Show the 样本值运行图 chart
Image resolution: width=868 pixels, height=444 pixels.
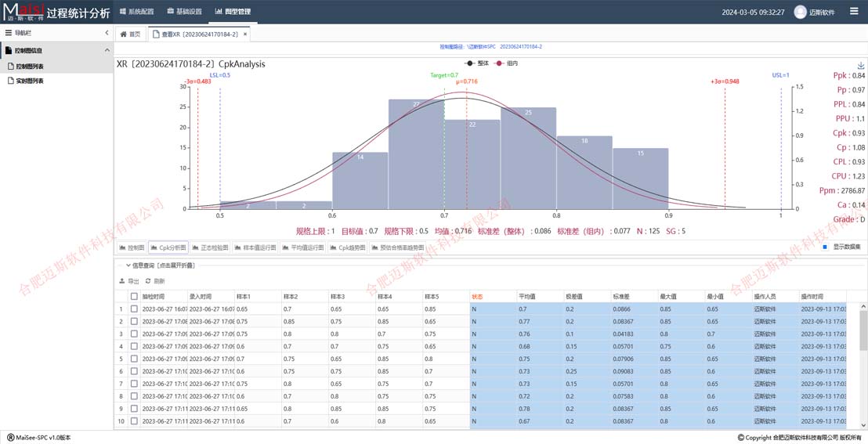click(255, 247)
